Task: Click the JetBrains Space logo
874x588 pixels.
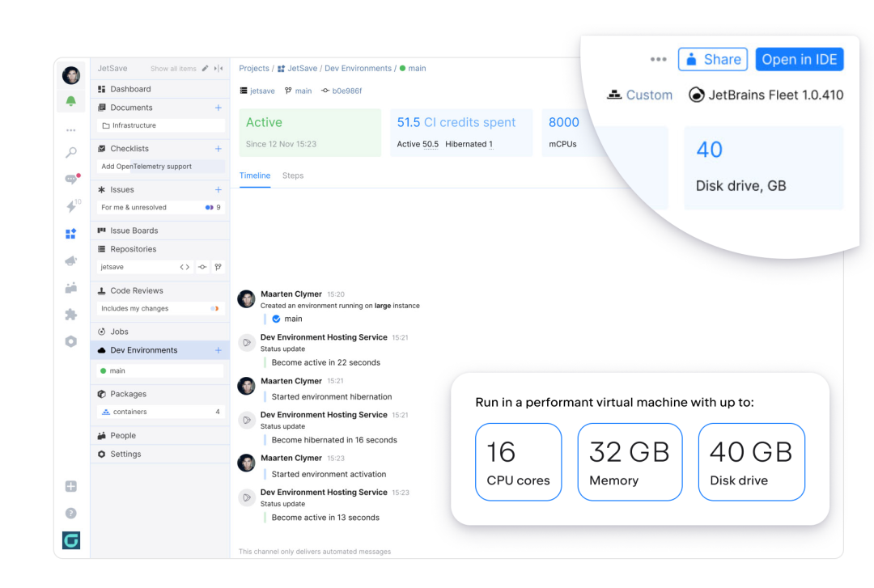Action: pos(70,540)
